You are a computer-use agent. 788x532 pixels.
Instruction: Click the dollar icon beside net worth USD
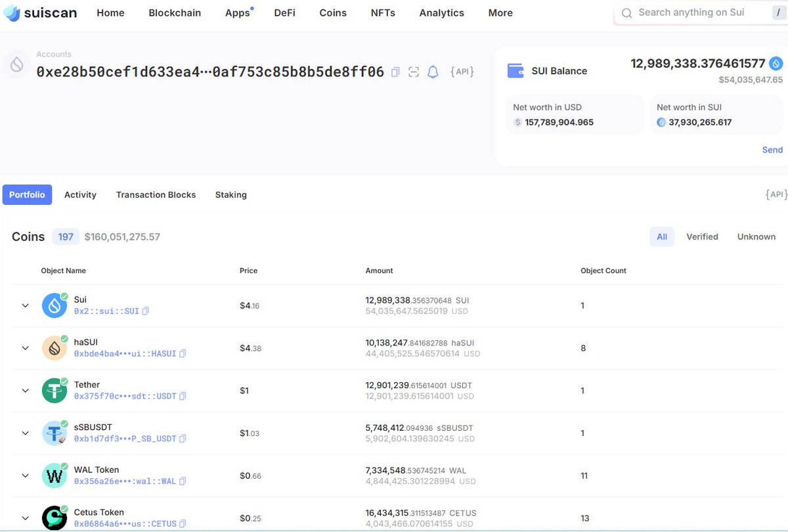pos(518,122)
